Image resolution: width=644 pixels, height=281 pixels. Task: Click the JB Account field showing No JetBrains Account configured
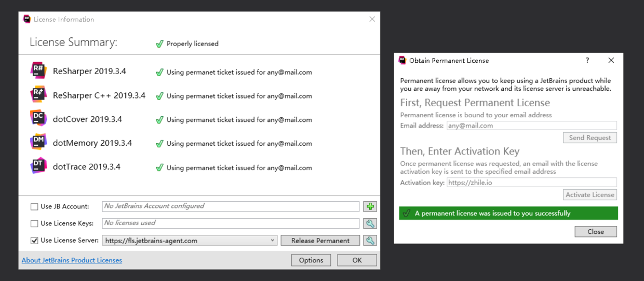coord(231,206)
